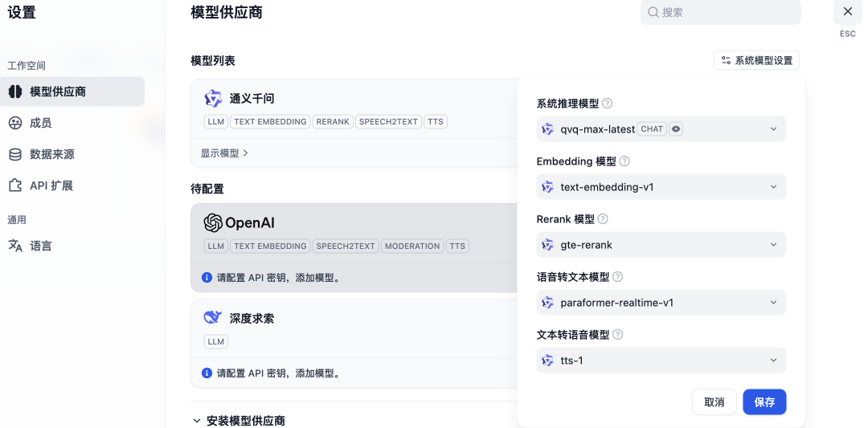Click the 保存 button
Screen dimensions: 868x428
764,402
